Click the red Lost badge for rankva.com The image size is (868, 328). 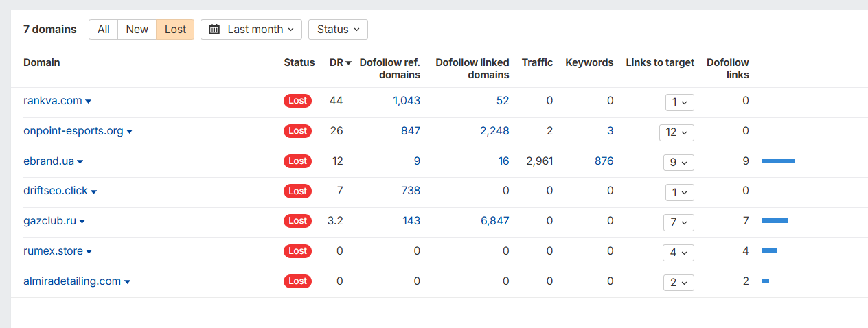pos(297,101)
